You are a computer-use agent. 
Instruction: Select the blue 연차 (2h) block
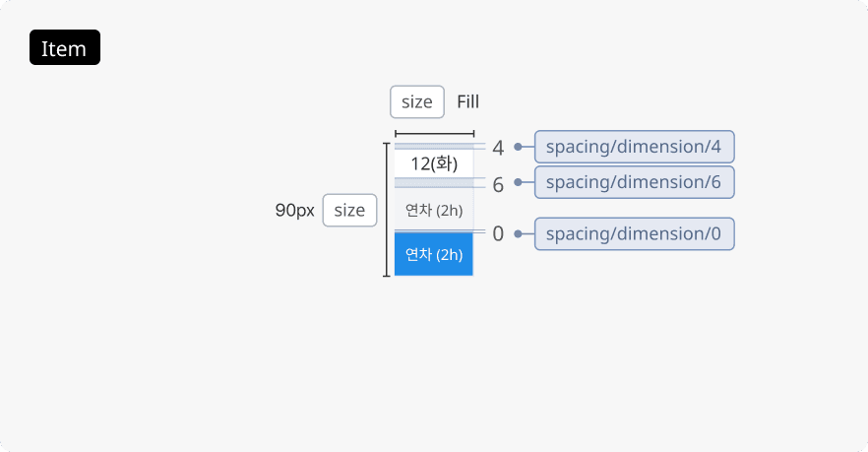[434, 254]
